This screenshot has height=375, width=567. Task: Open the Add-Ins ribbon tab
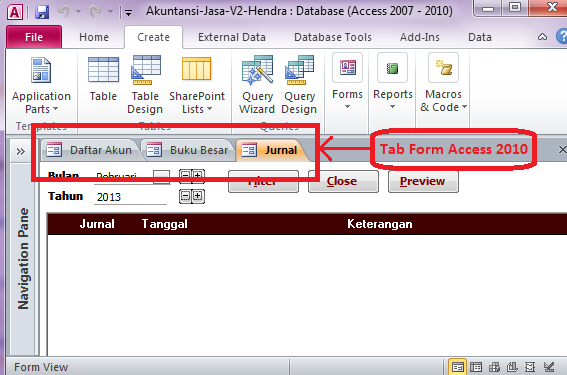point(419,37)
